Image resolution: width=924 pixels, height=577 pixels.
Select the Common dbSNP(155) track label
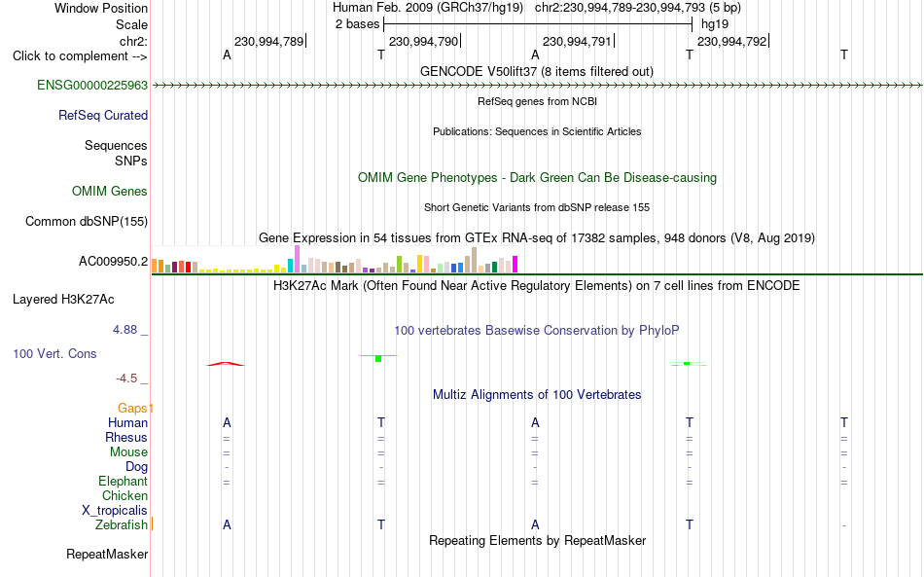coord(86,222)
